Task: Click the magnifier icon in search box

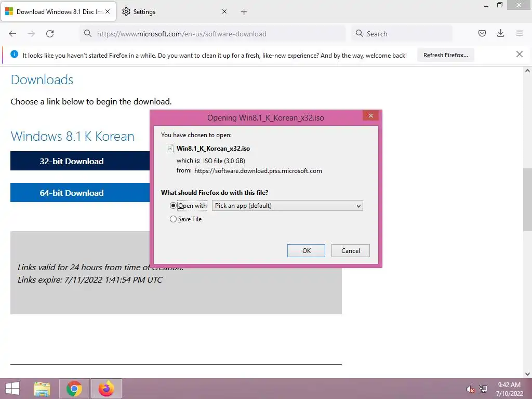Action: [359, 33]
